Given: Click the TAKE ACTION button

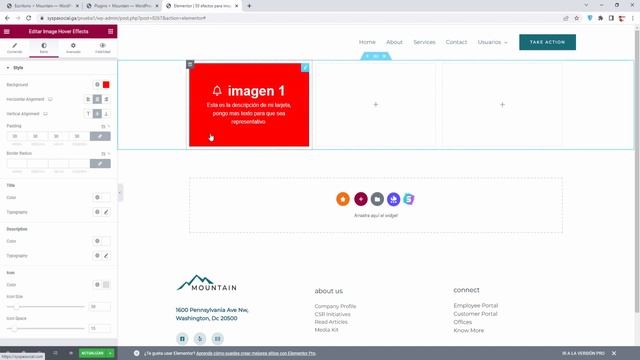Looking at the screenshot, I should click(x=547, y=42).
